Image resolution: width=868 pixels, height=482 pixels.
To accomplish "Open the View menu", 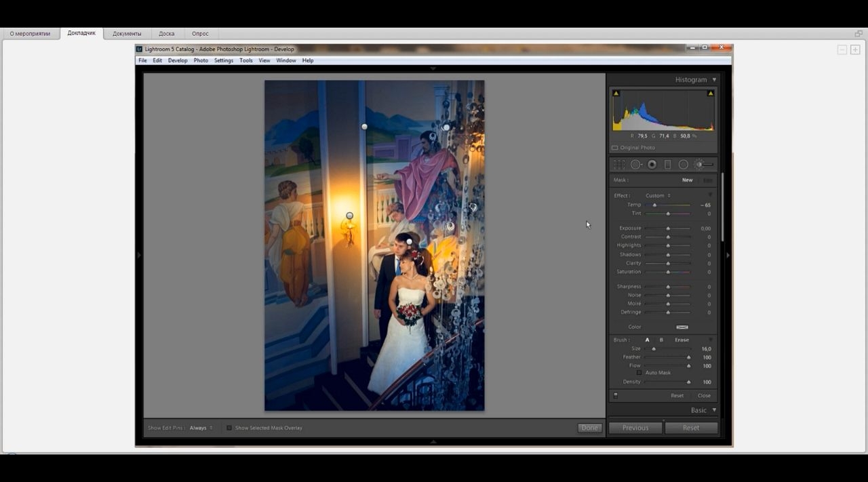I will point(264,60).
